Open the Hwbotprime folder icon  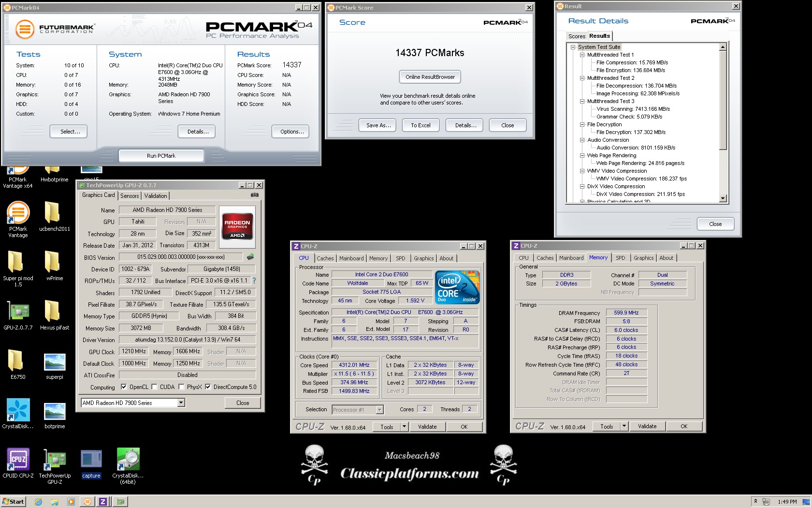point(54,175)
